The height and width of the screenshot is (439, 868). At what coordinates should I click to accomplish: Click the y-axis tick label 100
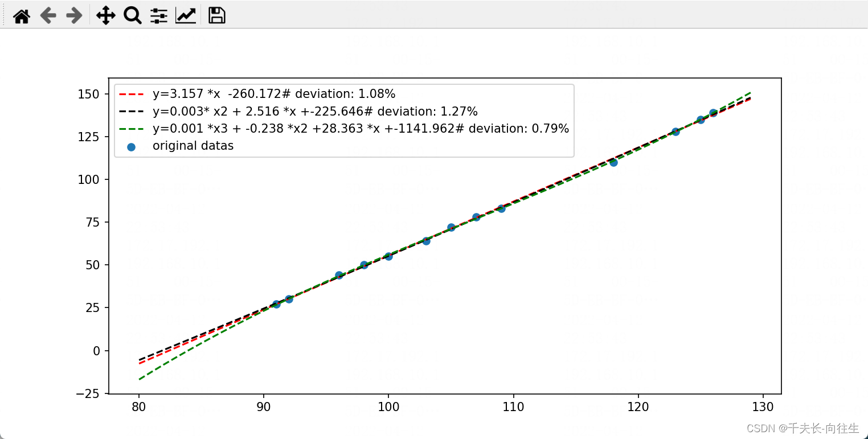(88, 179)
